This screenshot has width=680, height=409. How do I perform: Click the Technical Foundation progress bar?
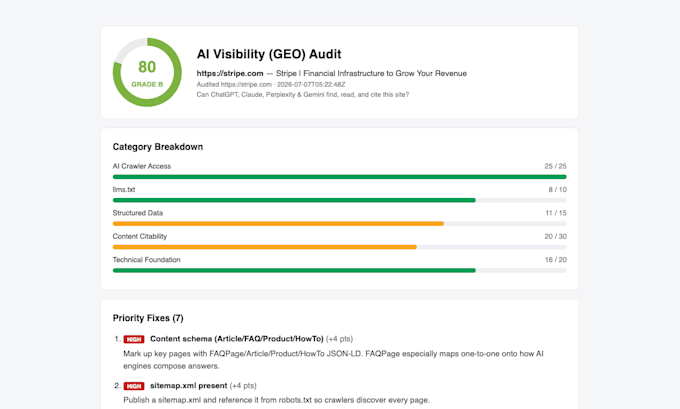pos(340,271)
